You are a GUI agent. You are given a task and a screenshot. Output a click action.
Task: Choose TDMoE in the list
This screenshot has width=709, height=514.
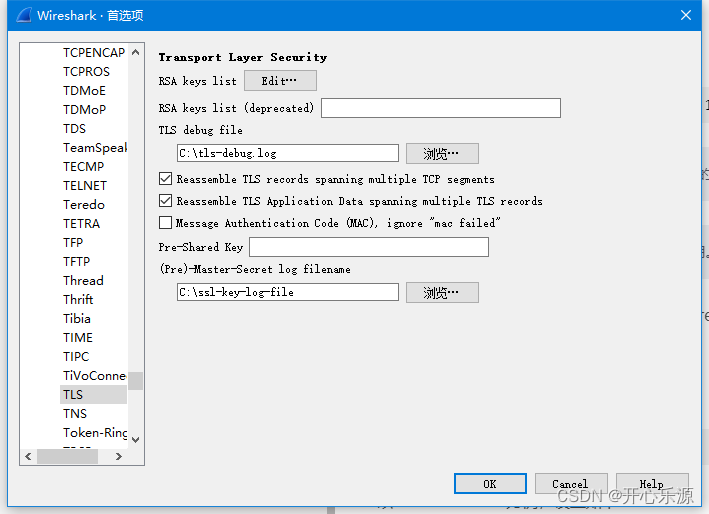click(84, 91)
